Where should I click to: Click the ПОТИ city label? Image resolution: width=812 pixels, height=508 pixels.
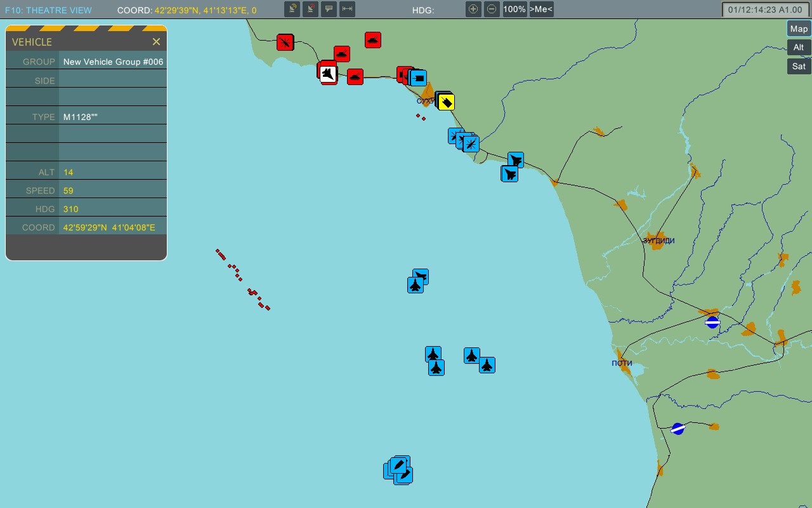[x=622, y=363]
